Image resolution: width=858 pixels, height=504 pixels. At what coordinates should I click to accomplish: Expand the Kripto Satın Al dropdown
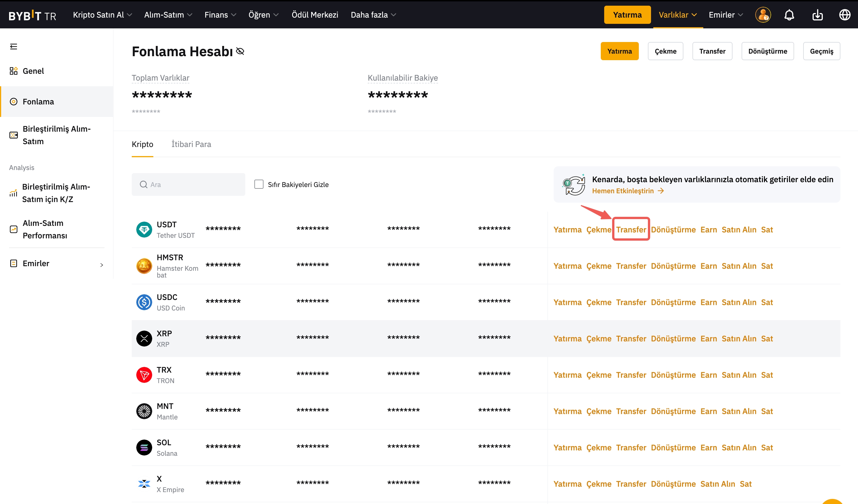coord(102,15)
